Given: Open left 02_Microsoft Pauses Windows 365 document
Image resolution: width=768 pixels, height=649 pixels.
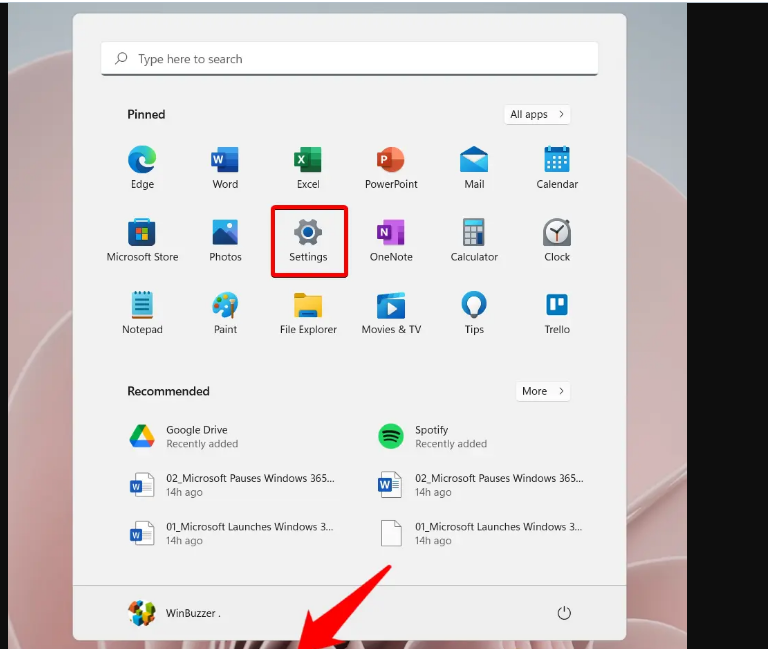Looking at the screenshot, I should (x=233, y=485).
